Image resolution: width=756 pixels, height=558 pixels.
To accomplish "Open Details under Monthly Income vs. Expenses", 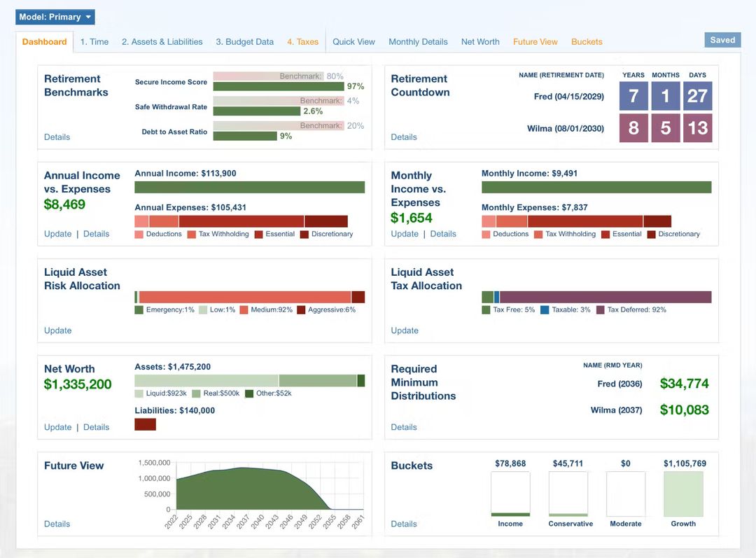I will coord(443,234).
